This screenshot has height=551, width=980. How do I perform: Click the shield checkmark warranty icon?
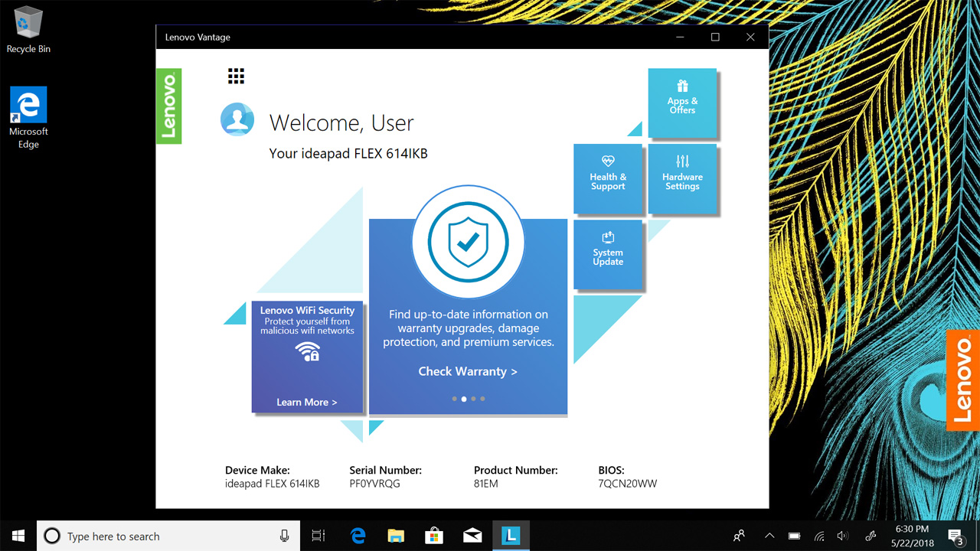click(x=468, y=242)
